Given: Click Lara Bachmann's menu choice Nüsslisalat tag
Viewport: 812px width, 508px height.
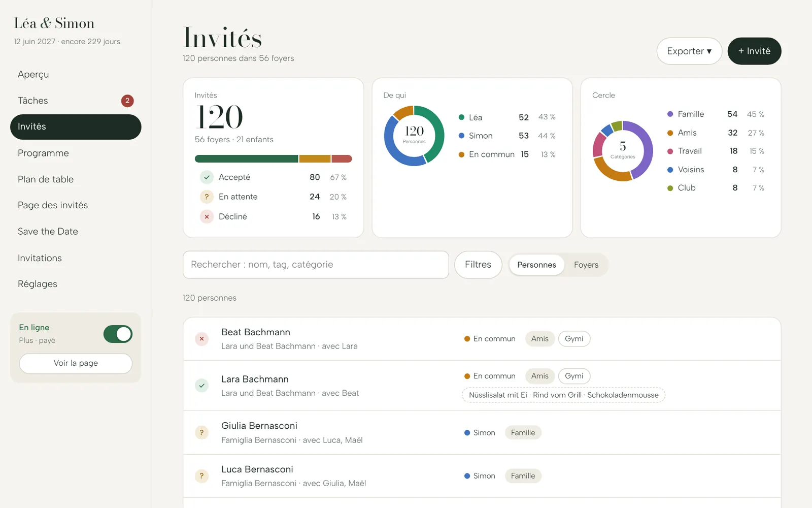Looking at the screenshot, I should (x=563, y=395).
